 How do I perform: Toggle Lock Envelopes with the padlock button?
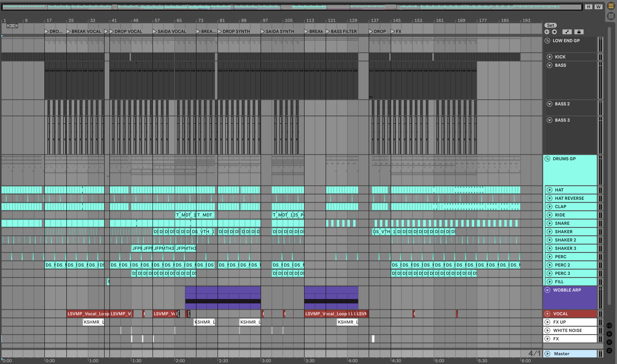tap(579, 32)
